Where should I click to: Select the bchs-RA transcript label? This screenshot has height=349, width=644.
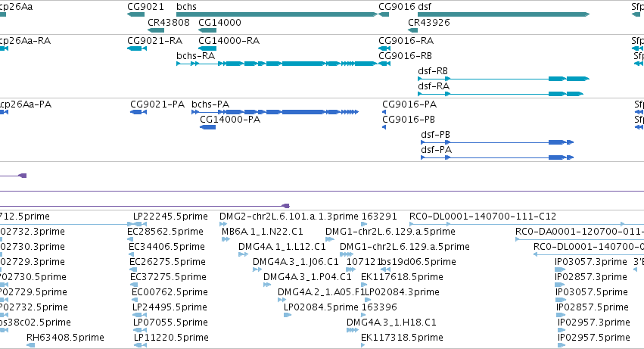(x=195, y=56)
